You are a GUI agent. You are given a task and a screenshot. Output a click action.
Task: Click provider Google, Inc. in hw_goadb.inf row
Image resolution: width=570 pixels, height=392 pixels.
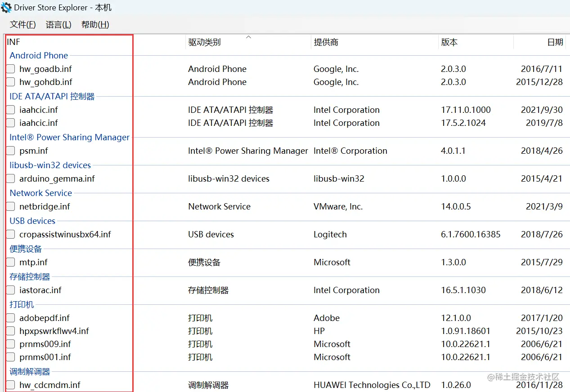[336, 69]
